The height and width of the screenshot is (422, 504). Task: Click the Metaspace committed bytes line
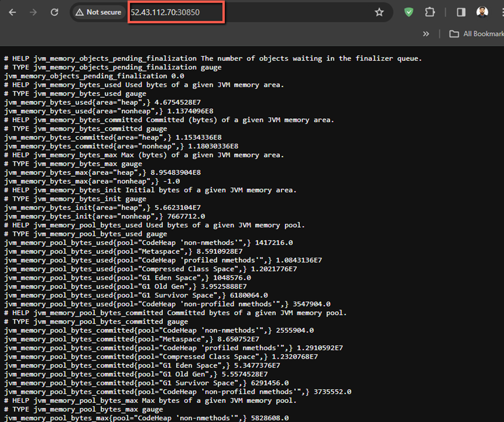[x=116, y=338]
